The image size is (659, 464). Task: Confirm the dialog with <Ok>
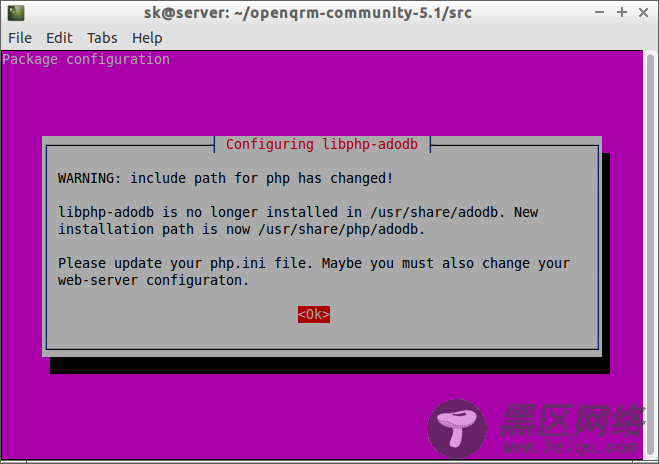tap(314, 314)
